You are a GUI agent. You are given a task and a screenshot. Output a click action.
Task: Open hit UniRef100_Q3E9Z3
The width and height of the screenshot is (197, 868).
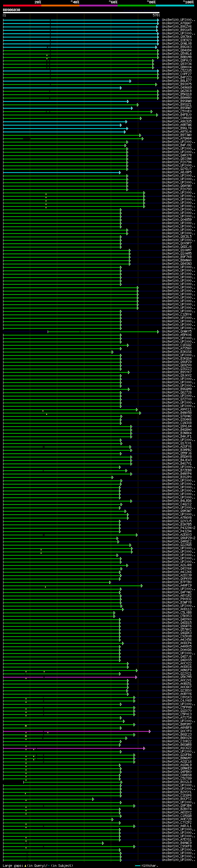[x=177, y=40]
